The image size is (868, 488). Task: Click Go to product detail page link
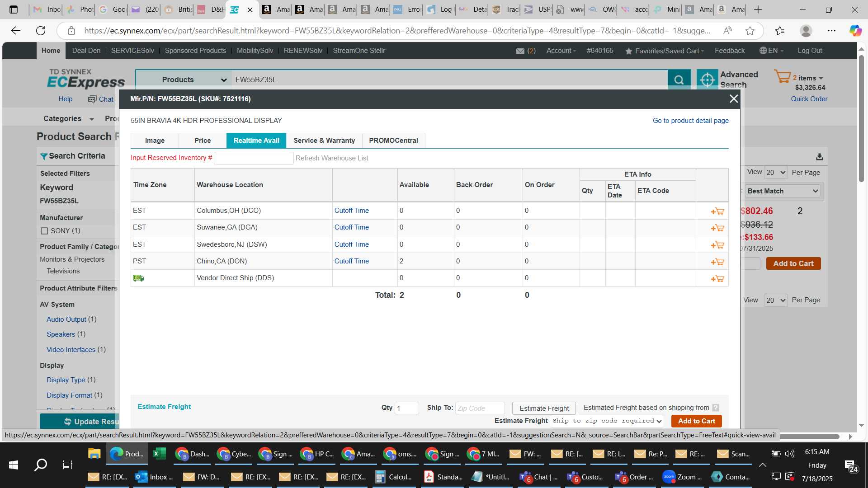point(690,121)
